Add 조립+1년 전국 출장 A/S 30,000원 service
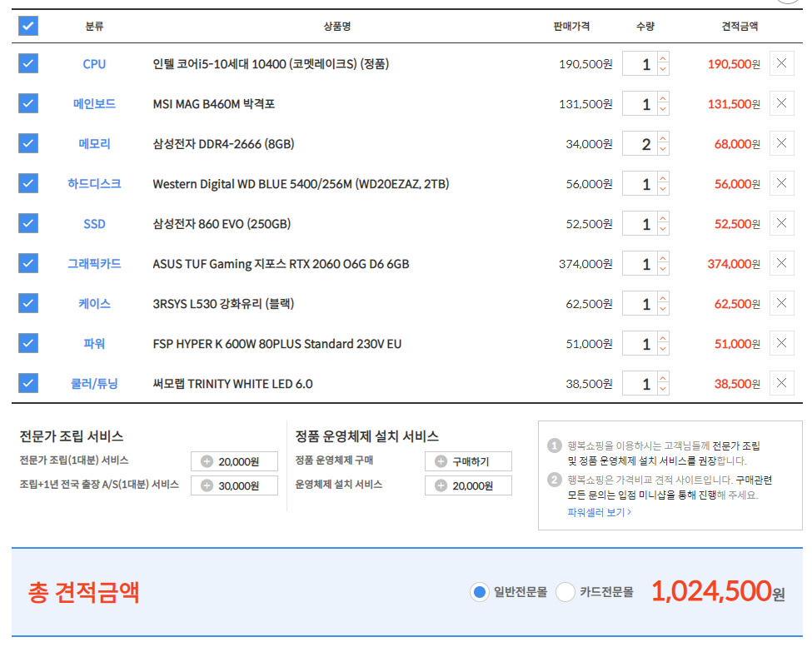Screen dimensions: 812x662 pyautogui.click(x=207, y=485)
